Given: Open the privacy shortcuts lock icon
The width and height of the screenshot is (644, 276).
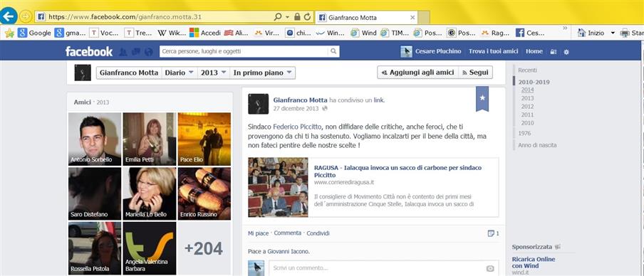Looking at the screenshot, I should pos(554,52).
